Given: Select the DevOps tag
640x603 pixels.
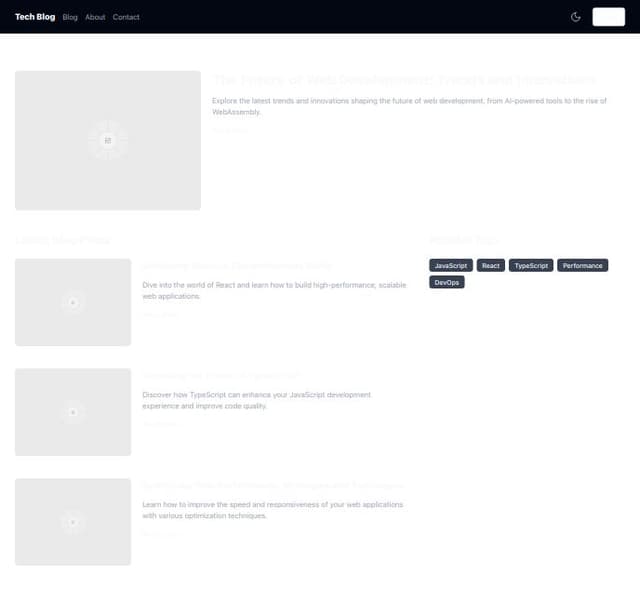Looking at the screenshot, I should click(447, 283).
